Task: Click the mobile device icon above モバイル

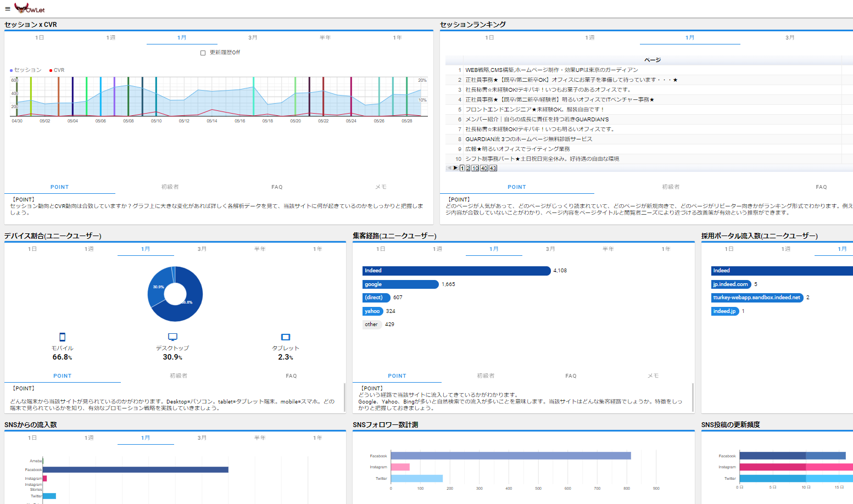Action: [62, 337]
